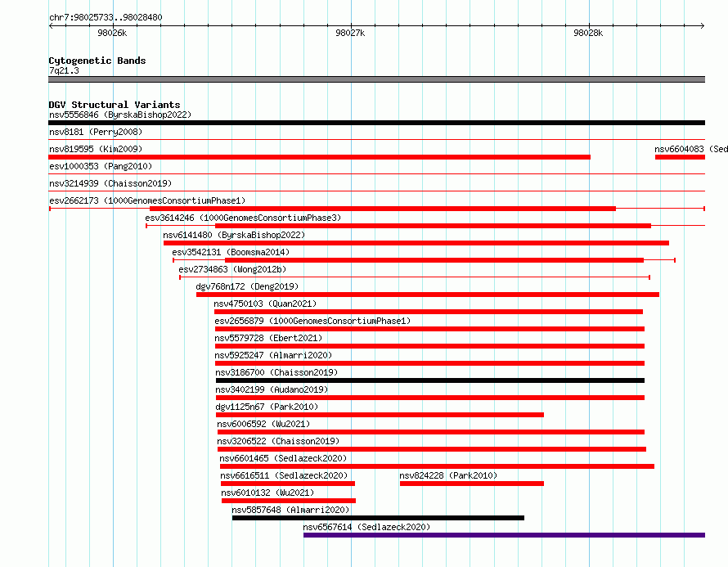This screenshot has width=728, height=567.
Task: Select the esv2734863 thin variant line
Action: click(x=415, y=277)
